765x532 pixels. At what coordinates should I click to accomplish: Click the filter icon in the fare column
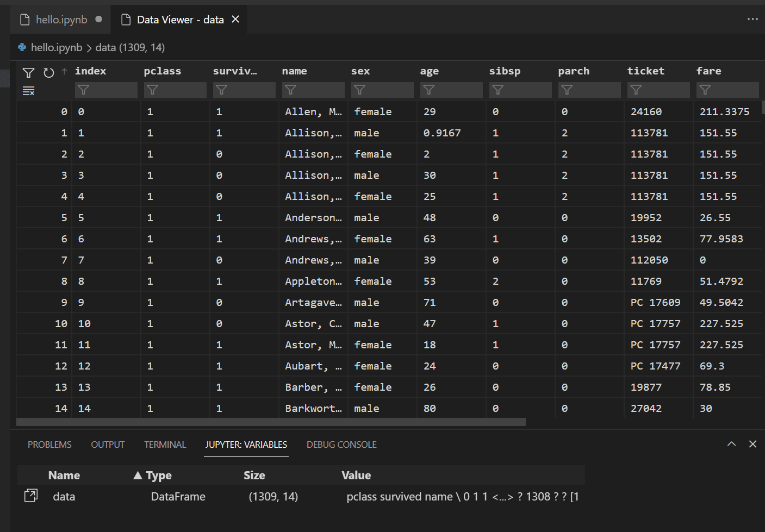tap(706, 90)
